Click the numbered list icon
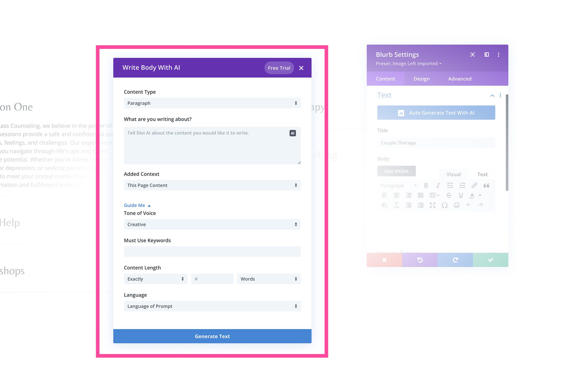The width and height of the screenshot is (588, 370). click(462, 186)
